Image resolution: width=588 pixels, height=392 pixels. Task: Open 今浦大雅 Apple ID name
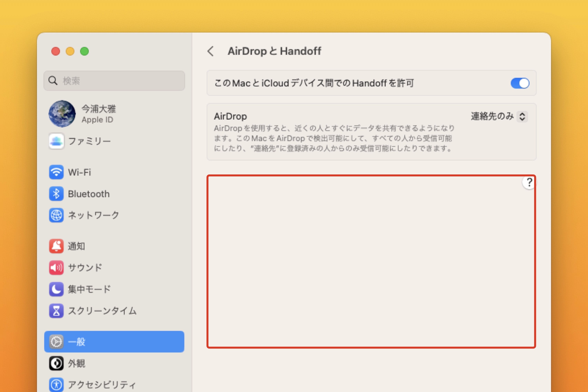pos(99,109)
